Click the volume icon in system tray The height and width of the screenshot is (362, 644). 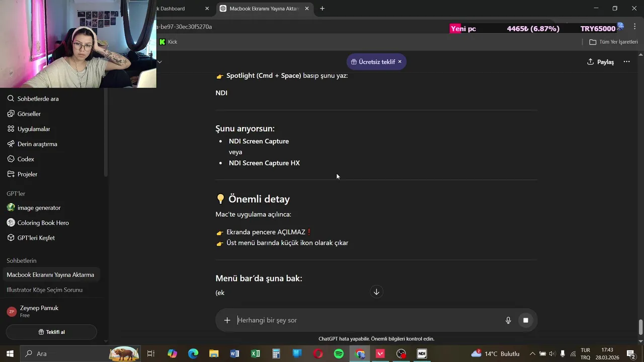click(552, 353)
